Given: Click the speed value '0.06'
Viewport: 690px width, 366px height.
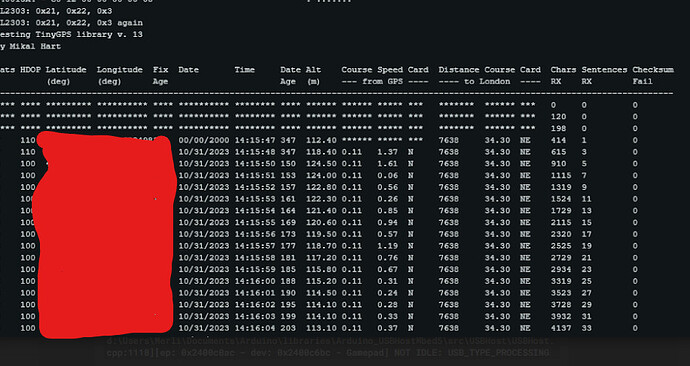Looking at the screenshot, I should (387, 176).
